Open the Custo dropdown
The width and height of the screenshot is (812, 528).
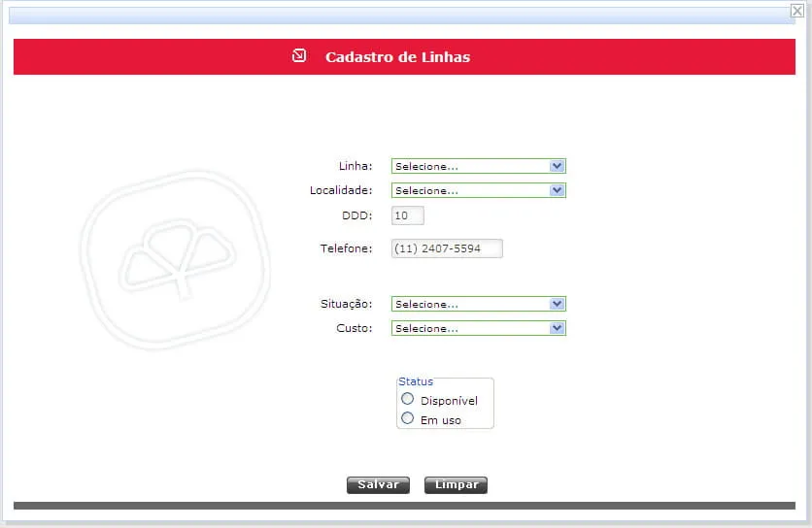point(479,328)
